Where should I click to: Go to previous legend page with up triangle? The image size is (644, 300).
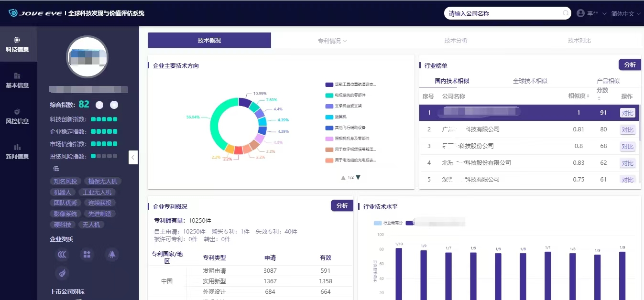coord(343,177)
